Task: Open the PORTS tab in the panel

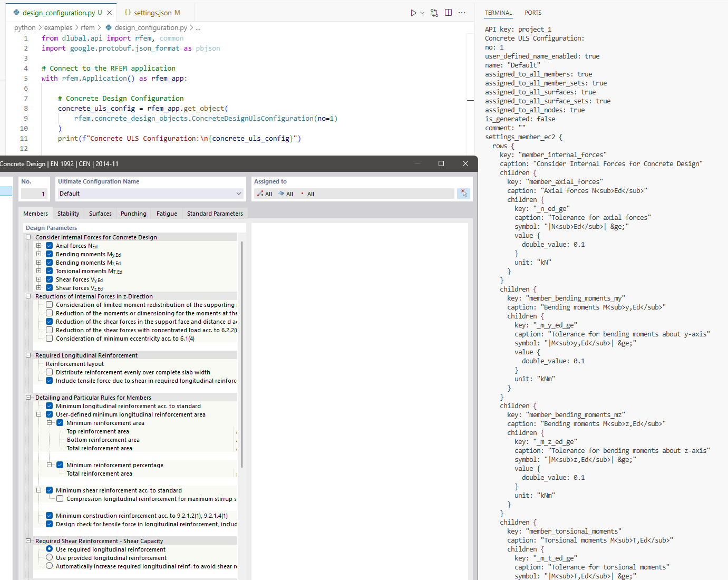Action: (532, 12)
